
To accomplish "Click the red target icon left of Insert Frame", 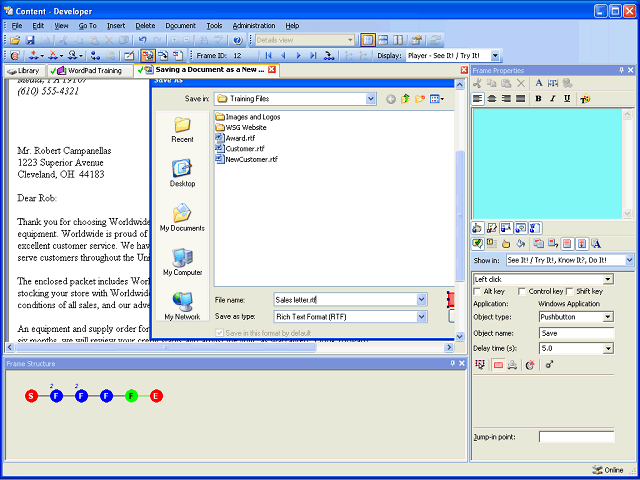I will point(15,56).
